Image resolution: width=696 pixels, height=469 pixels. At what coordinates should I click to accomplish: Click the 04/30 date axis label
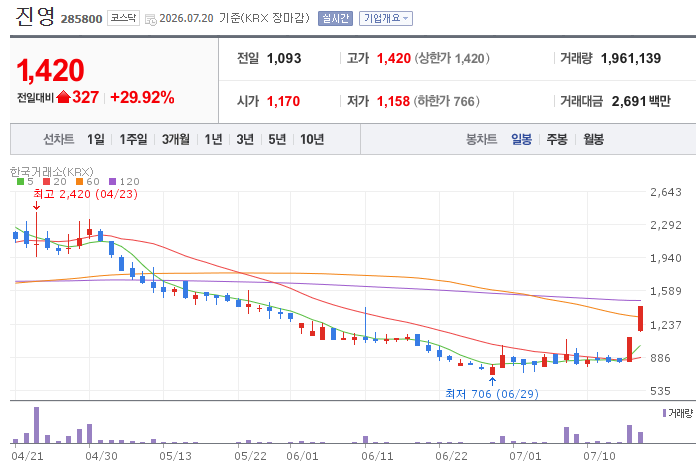point(102,456)
